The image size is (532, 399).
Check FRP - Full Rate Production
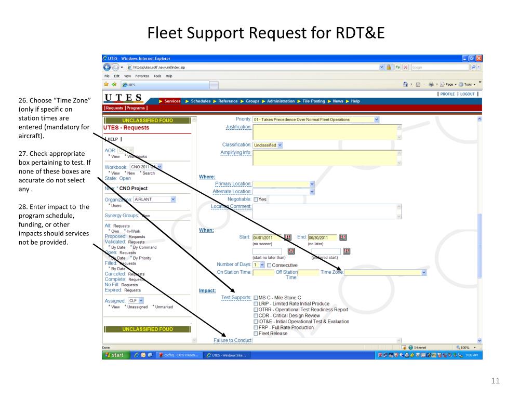pyautogui.click(x=256, y=327)
